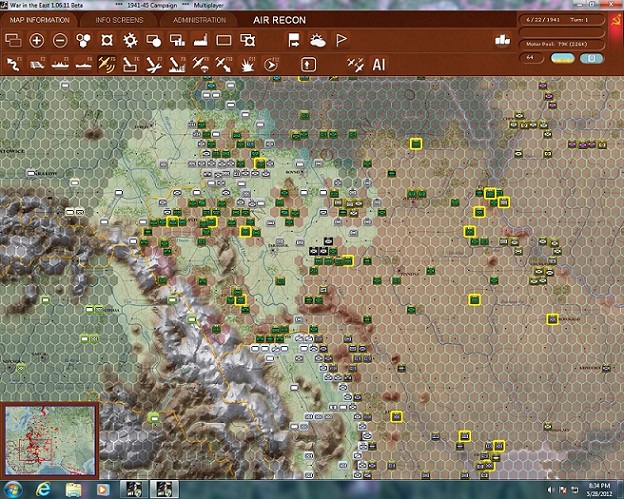
Task: Click the minimap overview thumbnail
Action: [x=50, y=440]
